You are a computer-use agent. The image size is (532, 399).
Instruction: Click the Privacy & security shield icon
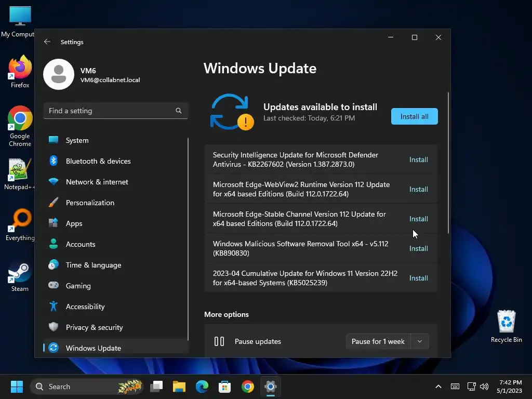pos(54,327)
